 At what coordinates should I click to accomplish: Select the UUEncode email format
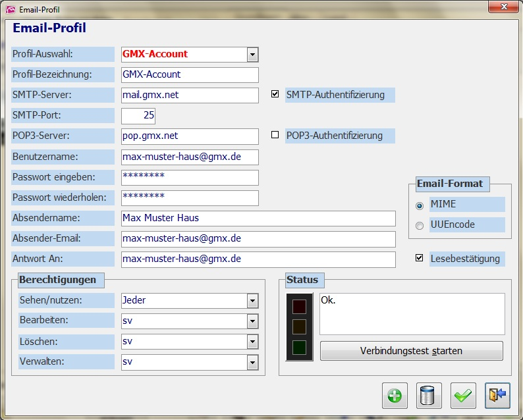[x=420, y=225]
